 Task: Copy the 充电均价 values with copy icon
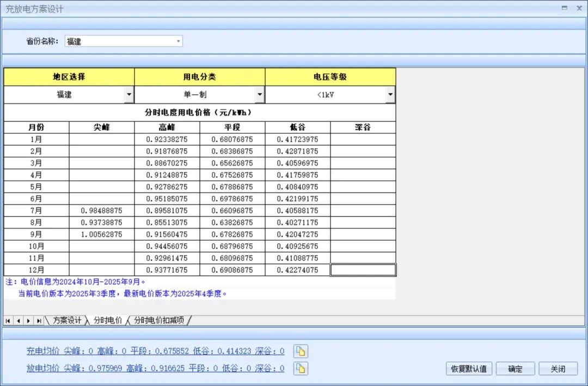click(x=301, y=351)
